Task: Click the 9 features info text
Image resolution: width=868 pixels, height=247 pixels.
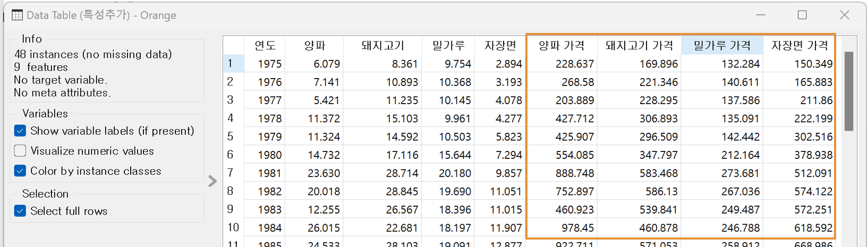Action: coord(41,67)
